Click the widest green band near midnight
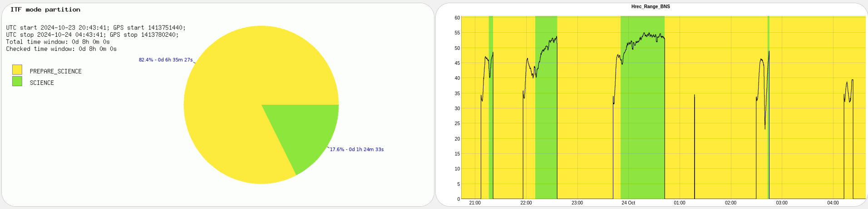The image size is (868, 209). pos(642,136)
